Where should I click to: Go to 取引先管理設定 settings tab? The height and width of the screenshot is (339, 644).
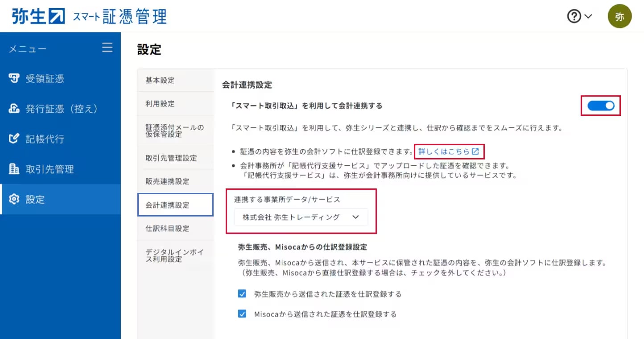(171, 158)
